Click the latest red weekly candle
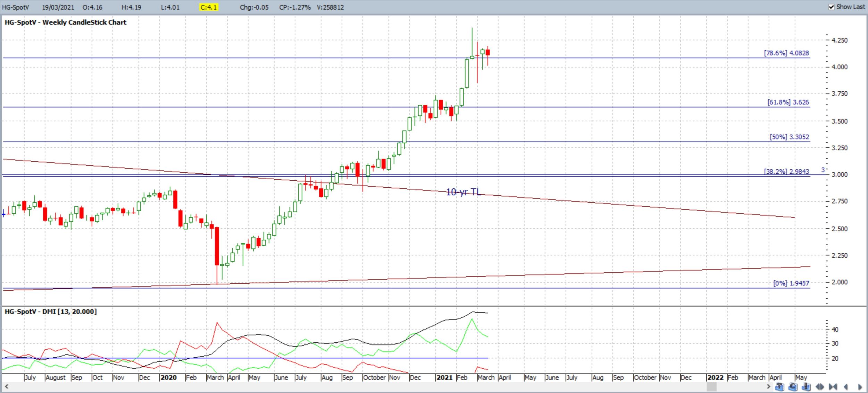Viewport: 868px width, 393px height. coord(488,52)
